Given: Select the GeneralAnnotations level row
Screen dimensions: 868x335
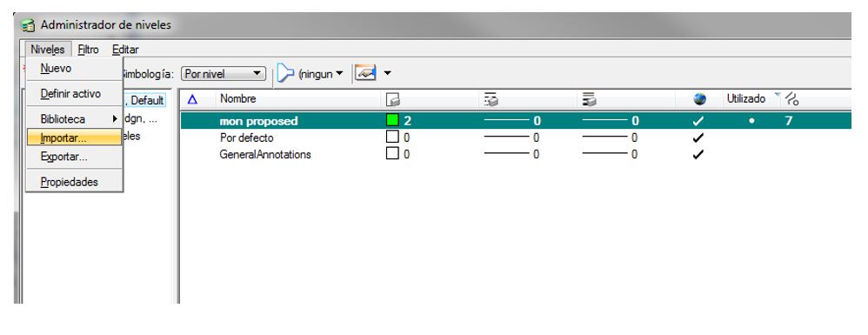Looking at the screenshot, I should point(516,155).
